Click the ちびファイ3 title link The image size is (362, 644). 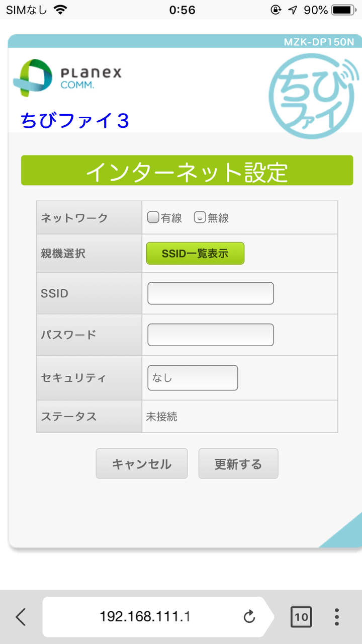(x=74, y=120)
